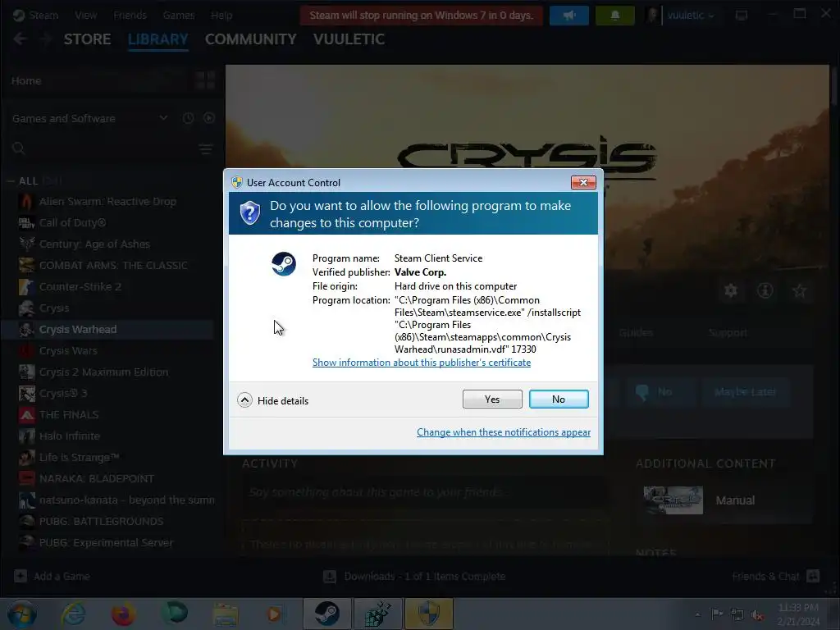840x630 pixels.
Task: Switch to the STORE tab
Action: point(87,39)
